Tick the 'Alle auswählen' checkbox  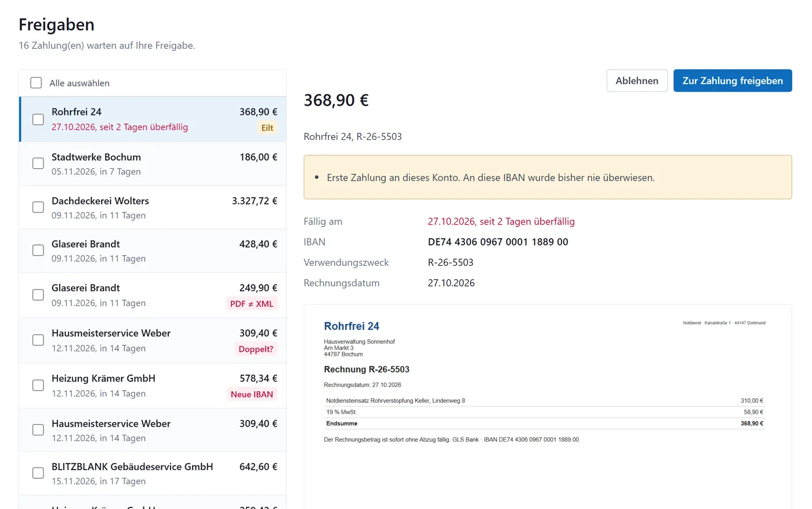pos(36,83)
